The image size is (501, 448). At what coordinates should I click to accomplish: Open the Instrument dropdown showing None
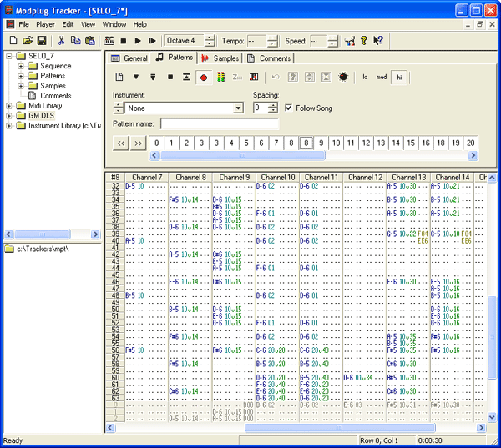pyautogui.click(x=238, y=108)
